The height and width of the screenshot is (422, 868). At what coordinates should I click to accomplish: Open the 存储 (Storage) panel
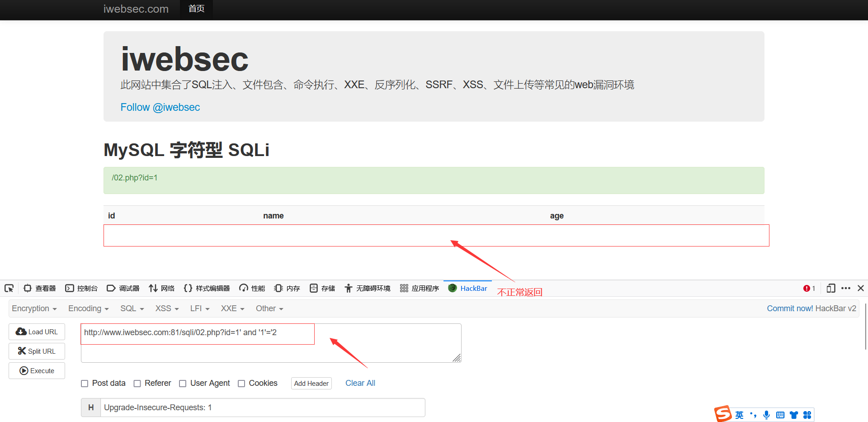click(322, 288)
